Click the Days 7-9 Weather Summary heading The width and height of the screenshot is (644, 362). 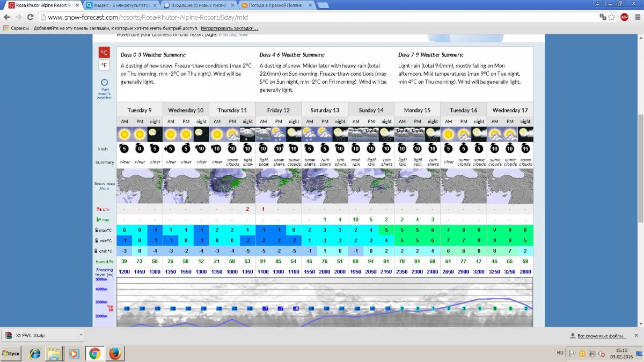coord(431,55)
